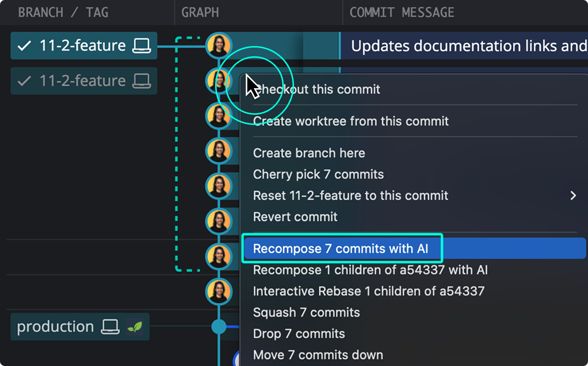The image size is (588, 366).
Task: Select Squash 7 commits from the menu
Action: (x=306, y=312)
